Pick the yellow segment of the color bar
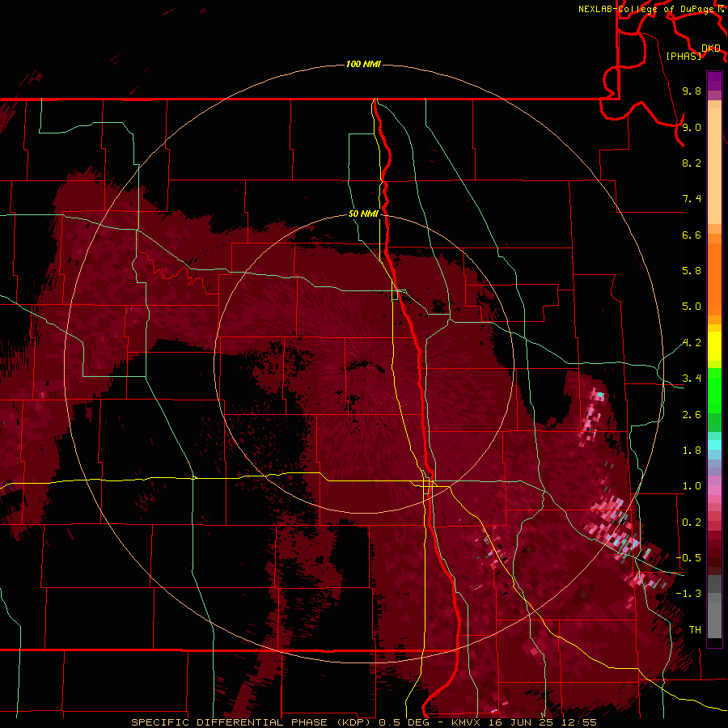728x728 pixels. 714,346
